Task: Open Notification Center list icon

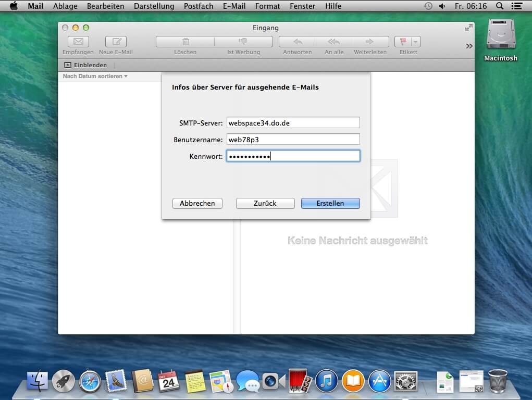Action: pos(517,6)
